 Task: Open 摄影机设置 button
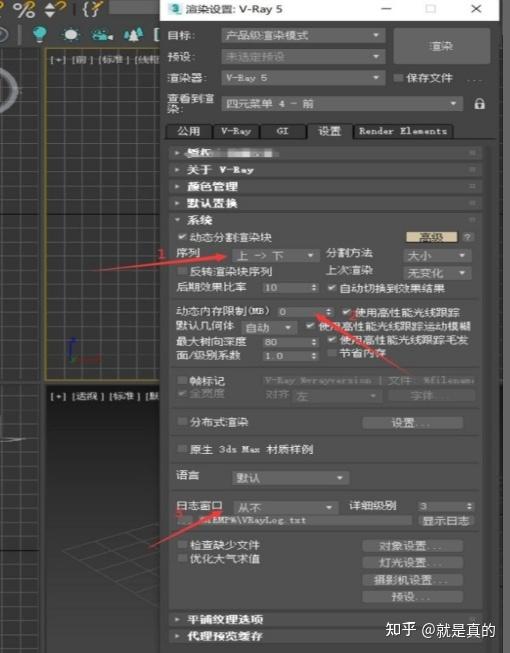click(412, 580)
